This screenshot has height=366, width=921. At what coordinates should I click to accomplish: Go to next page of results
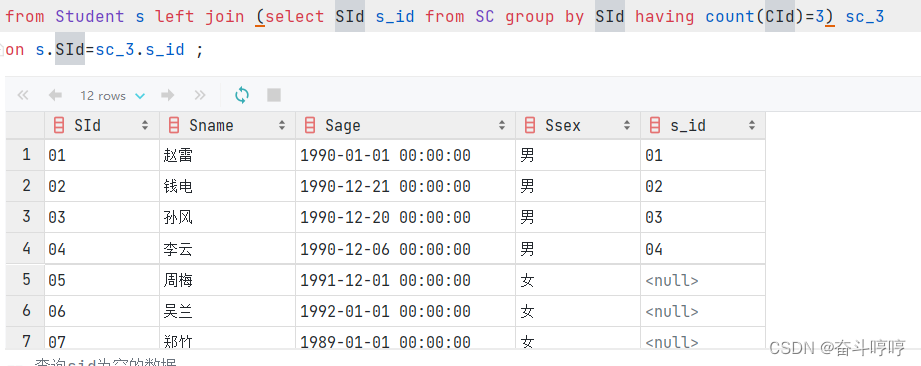coord(167,95)
